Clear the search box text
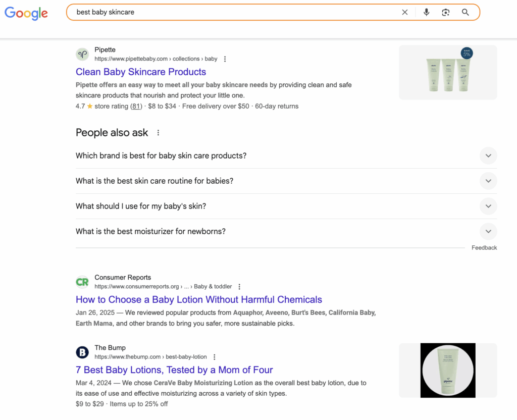The width and height of the screenshot is (517, 420). point(404,12)
